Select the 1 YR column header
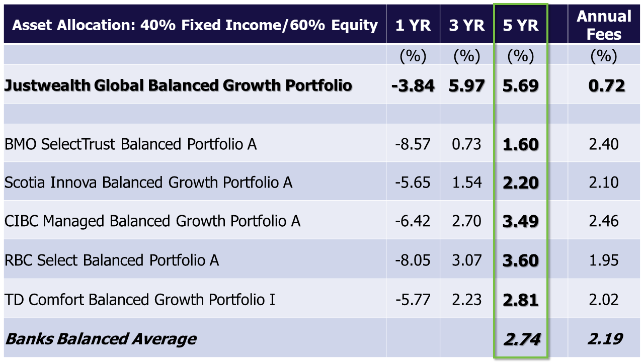Screen dimensions: 644x362 (x=413, y=25)
